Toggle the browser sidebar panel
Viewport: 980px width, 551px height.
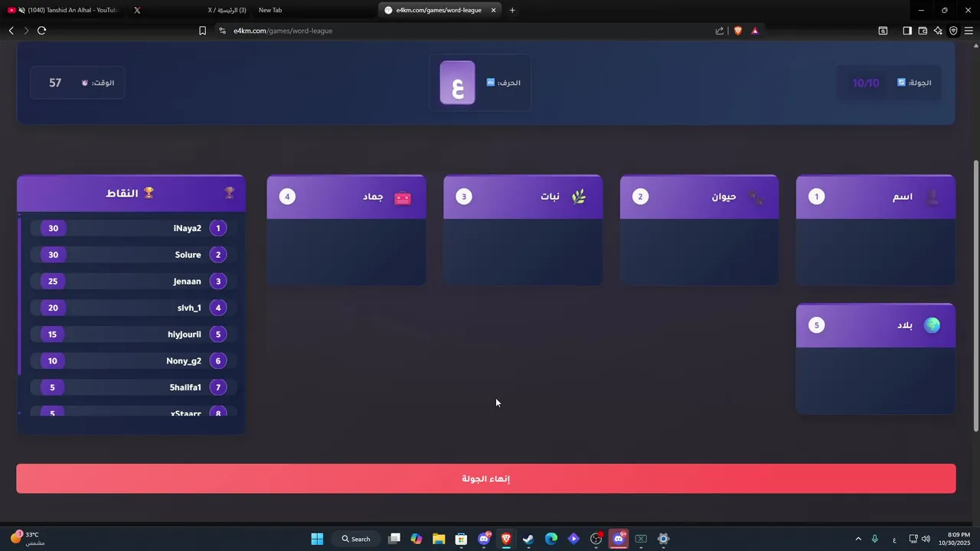(907, 31)
